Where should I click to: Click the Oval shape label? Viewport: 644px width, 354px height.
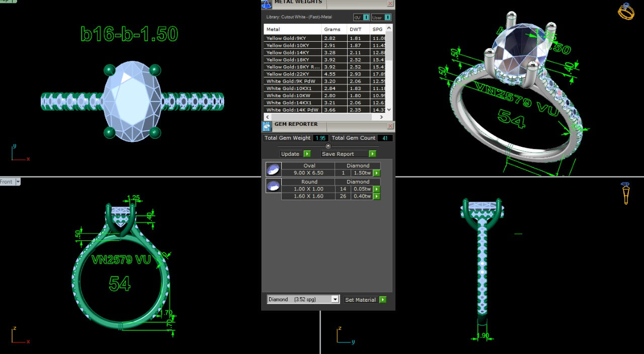(308, 165)
